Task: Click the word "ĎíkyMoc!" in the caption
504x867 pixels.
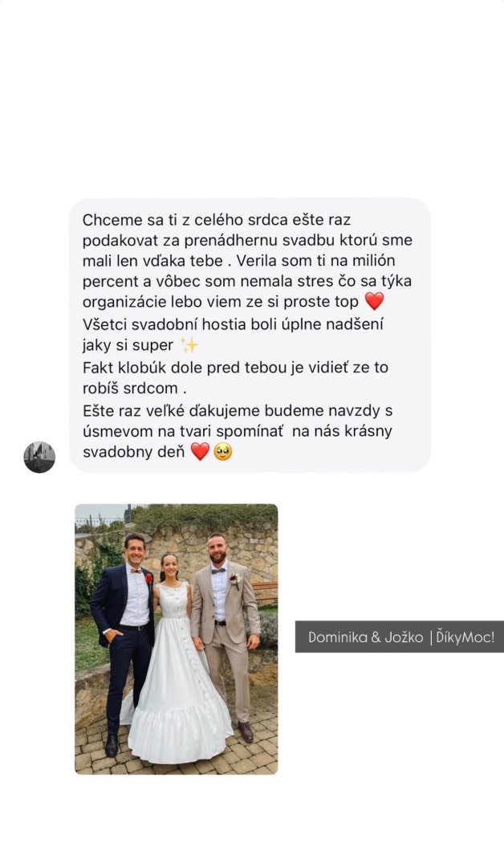Action: pos(465,637)
